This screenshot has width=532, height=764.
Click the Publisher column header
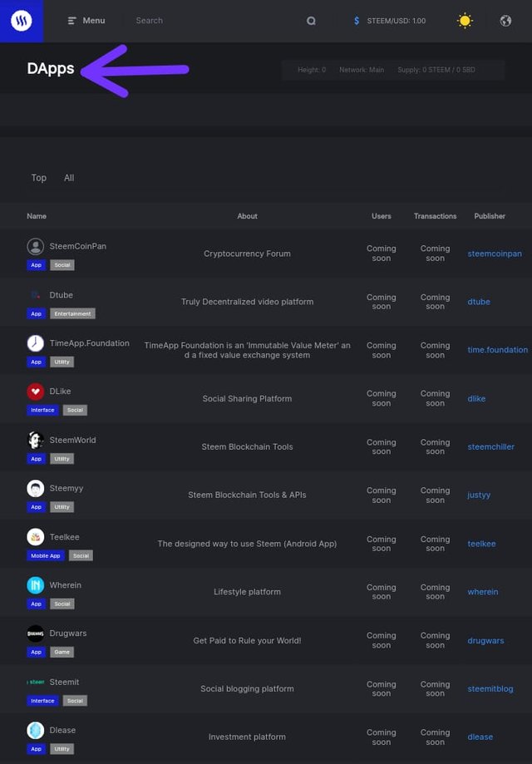point(490,216)
